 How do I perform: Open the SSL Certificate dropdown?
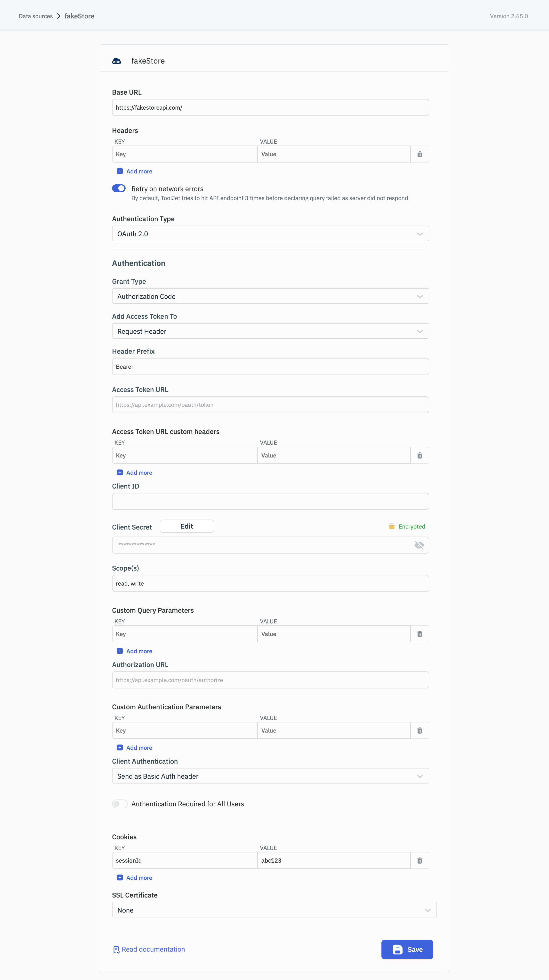[x=274, y=910]
